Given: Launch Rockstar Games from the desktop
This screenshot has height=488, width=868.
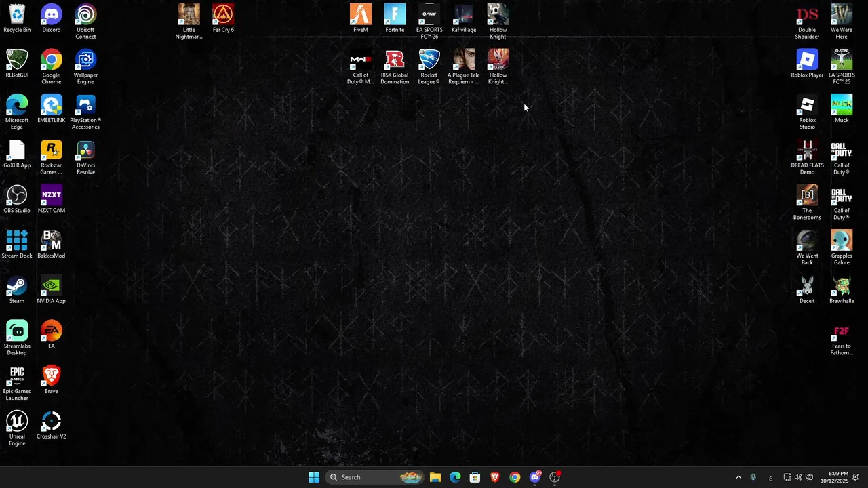Looking at the screenshot, I should (x=52, y=158).
